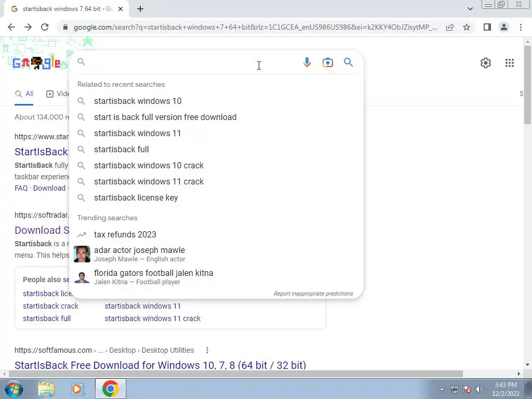Click the Chrome taskbar button
This screenshot has width=532, height=399.
110,389
